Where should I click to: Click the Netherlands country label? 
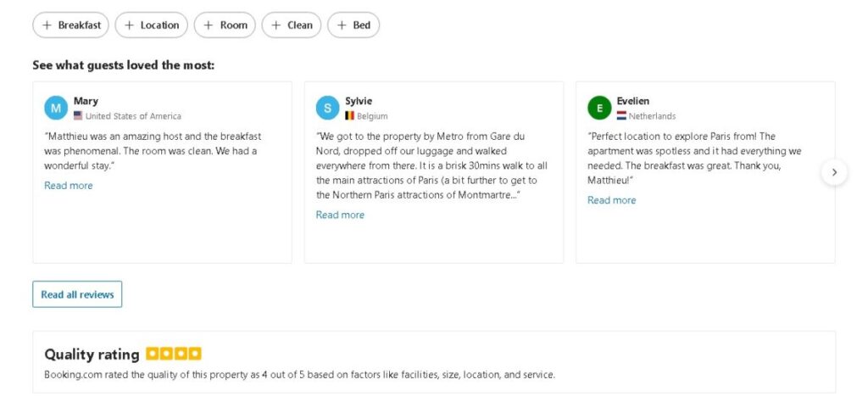(652, 116)
